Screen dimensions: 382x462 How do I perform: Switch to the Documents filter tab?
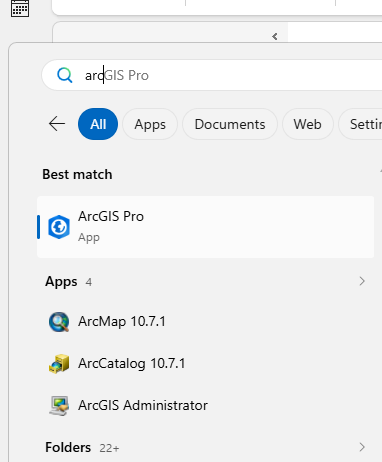(x=230, y=124)
